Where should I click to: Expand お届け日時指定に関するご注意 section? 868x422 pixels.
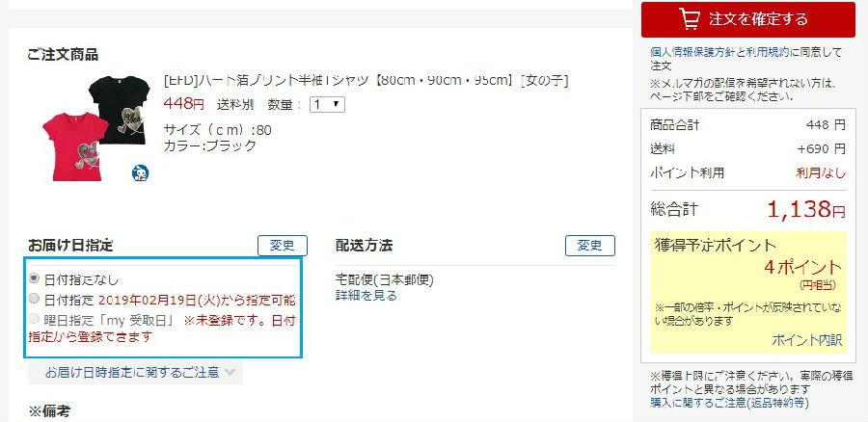click(x=135, y=372)
